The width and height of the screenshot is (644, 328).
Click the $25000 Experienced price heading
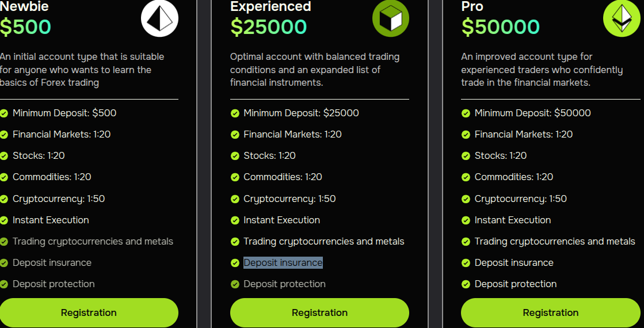pos(269,26)
